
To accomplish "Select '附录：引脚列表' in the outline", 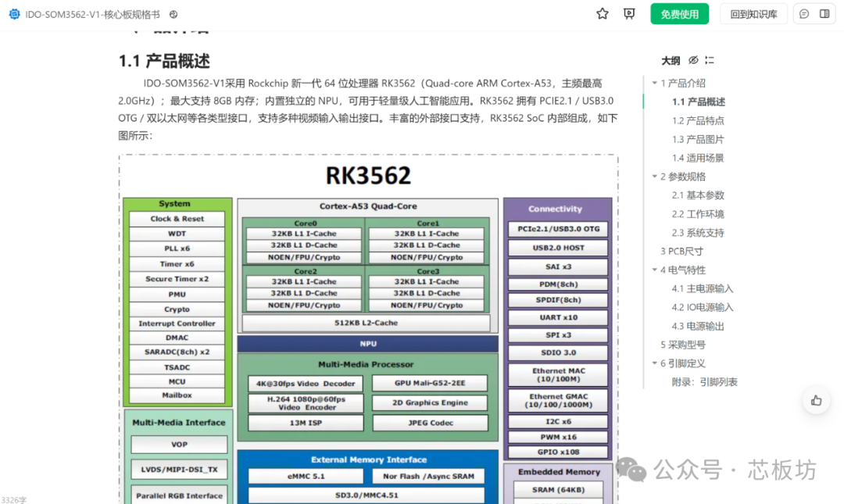I will (x=704, y=382).
